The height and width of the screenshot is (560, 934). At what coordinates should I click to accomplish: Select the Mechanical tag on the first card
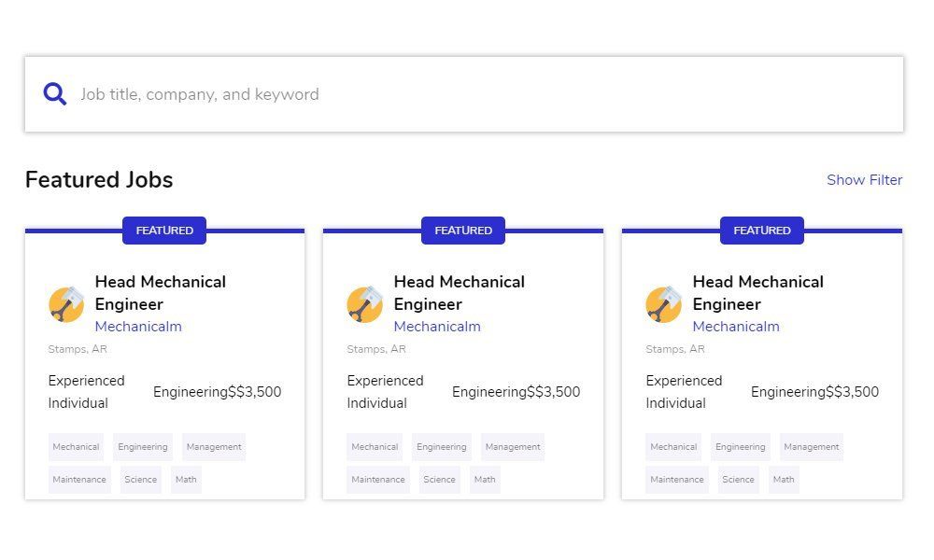[x=76, y=447]
